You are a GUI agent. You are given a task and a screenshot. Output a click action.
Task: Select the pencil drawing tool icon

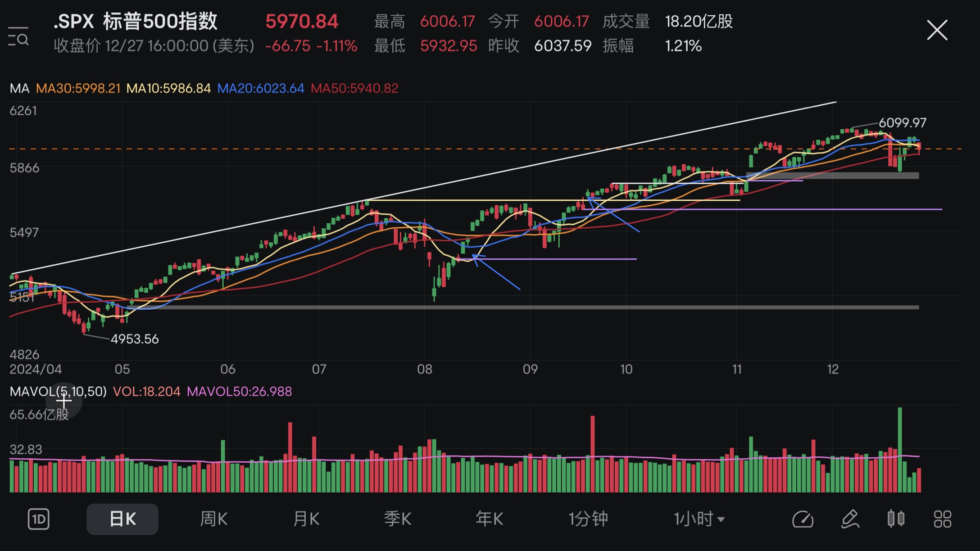pos(850,519)
